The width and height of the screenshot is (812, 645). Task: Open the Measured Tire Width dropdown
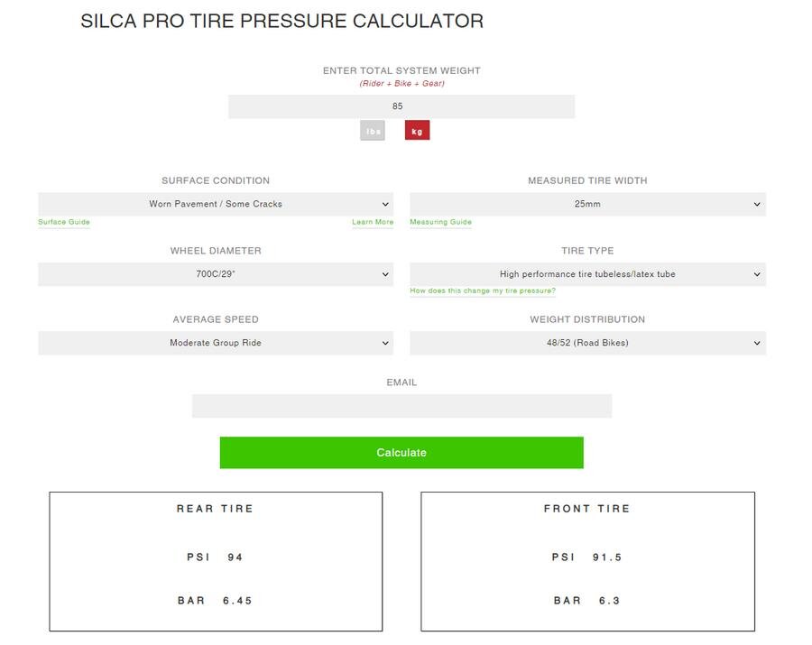coord(587,204)
